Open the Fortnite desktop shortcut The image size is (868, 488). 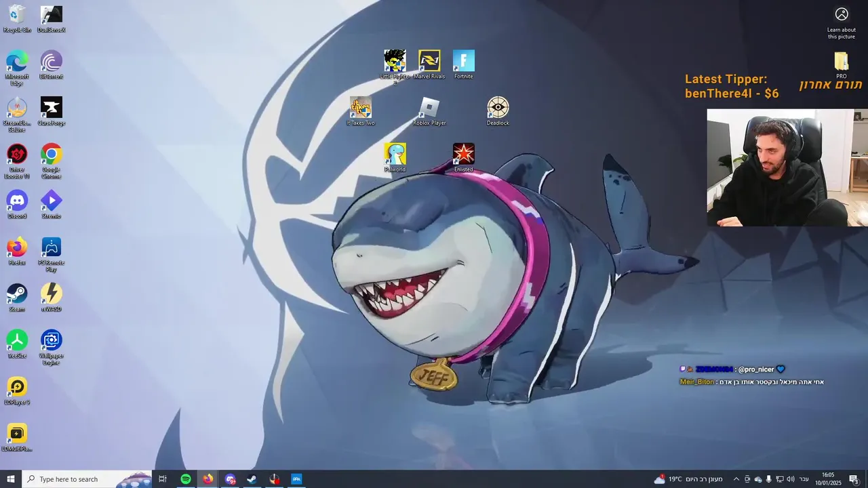(x=464, y=64)
